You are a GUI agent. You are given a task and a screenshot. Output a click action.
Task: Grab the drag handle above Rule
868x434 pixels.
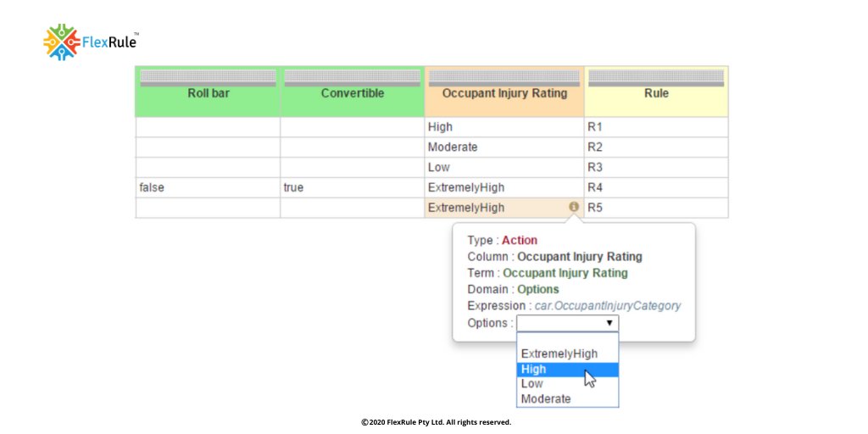point(656,78)
